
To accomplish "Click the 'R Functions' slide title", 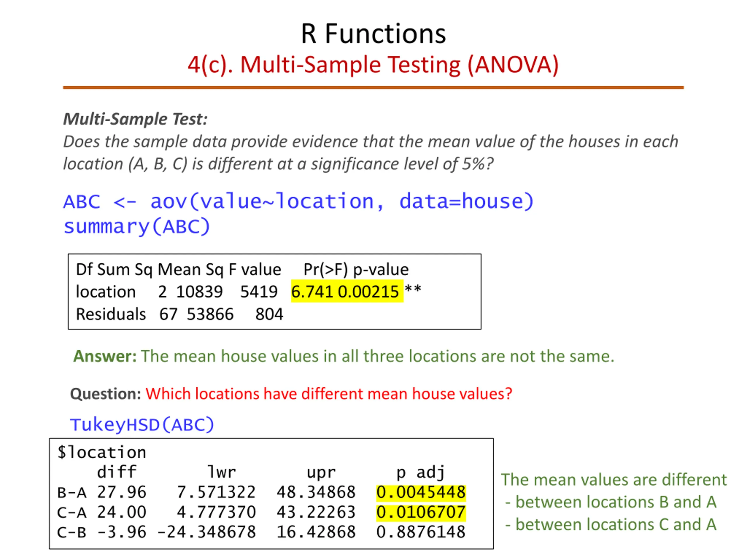I will click(x=373, y=34).
